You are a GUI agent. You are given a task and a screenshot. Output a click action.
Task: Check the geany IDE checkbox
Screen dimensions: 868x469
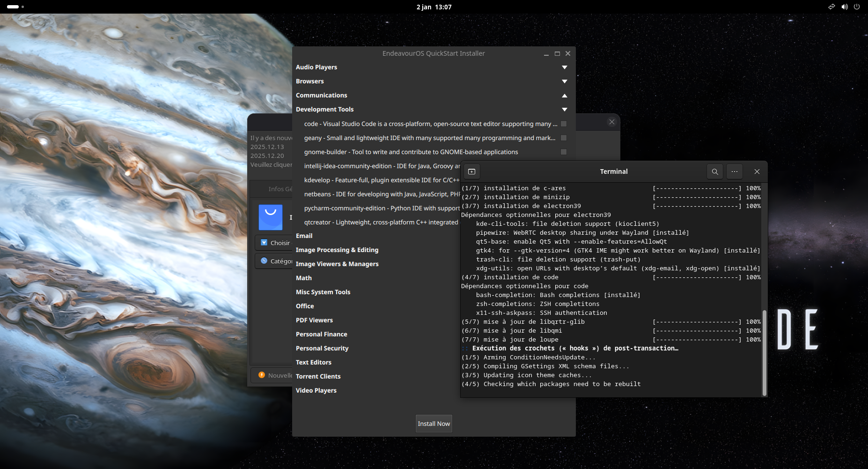(564, 138)
